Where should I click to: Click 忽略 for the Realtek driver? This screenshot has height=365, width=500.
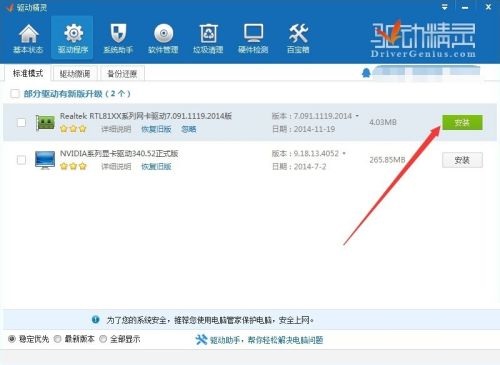[x=189, y=129]
